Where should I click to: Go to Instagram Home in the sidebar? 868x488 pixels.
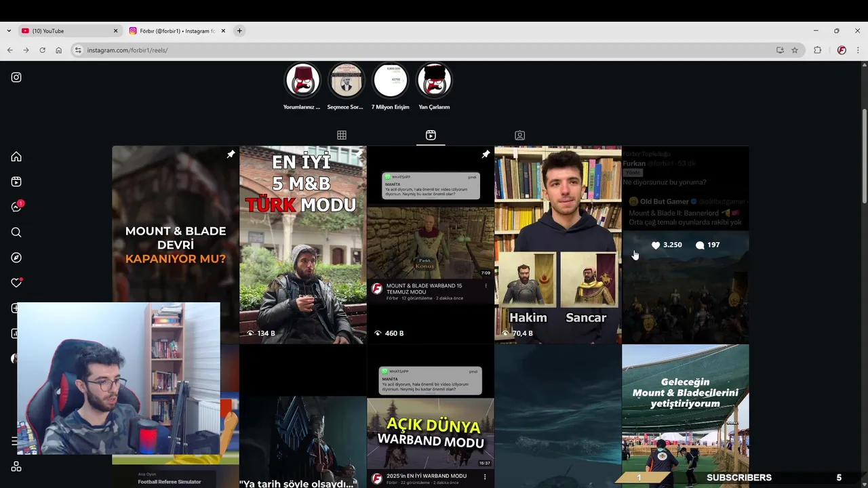pyautogui.click(x=16, y=157)
